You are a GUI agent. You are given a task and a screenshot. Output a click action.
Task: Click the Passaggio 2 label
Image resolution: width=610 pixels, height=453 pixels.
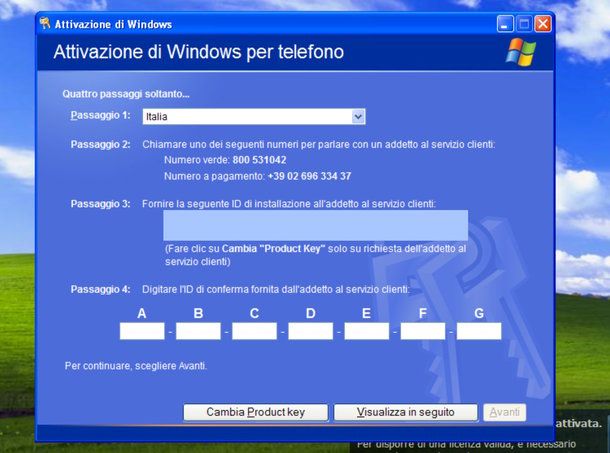coord(100,144)
